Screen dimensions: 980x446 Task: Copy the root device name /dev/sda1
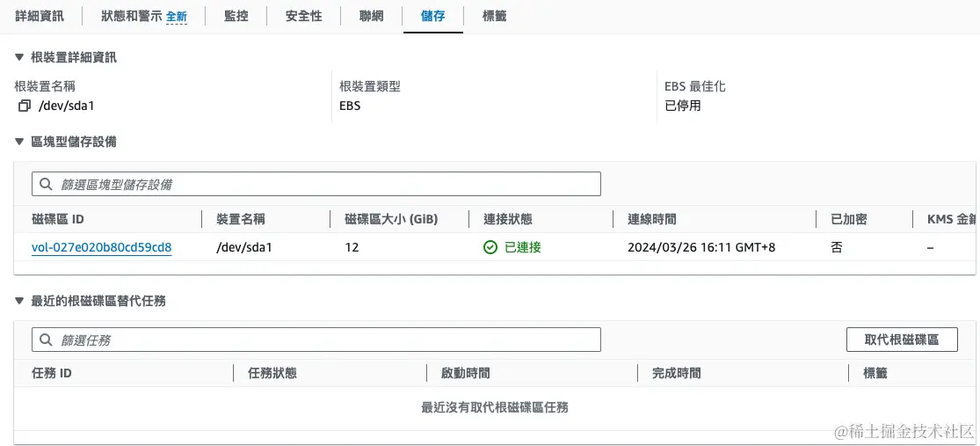(x=25, y=106)
